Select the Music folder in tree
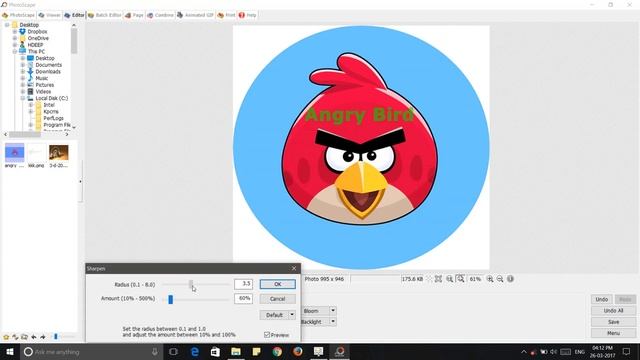 pos(42,78)
